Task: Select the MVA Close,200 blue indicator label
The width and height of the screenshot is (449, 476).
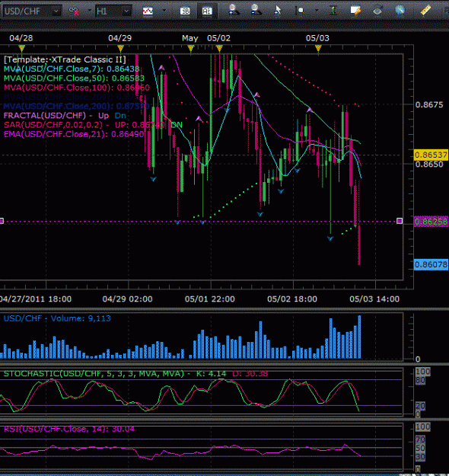Action: click(x=76, y=107)
